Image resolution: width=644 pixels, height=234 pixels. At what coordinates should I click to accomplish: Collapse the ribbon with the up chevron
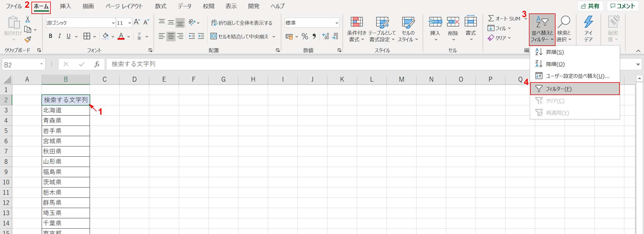pyautogui.click(x=638, y=51)
